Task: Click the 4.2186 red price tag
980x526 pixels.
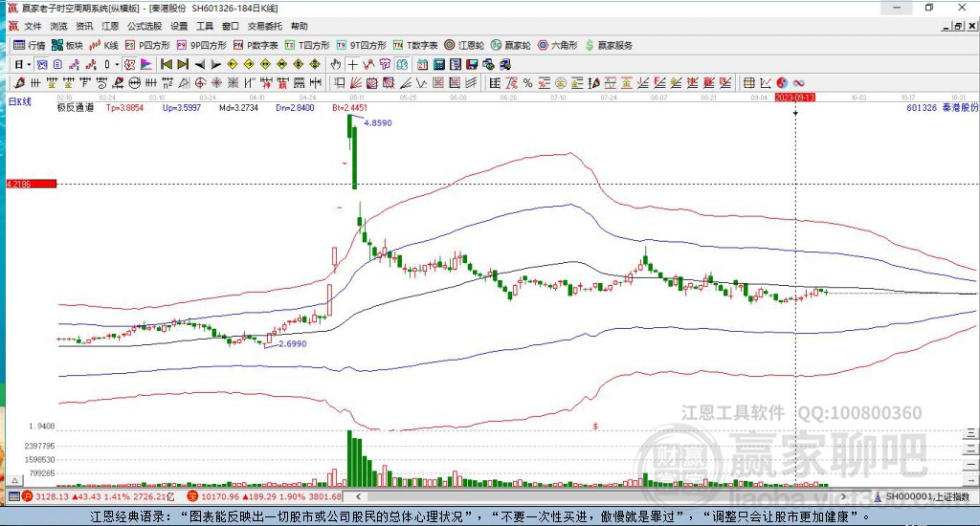Action: (x=32, y=184)
